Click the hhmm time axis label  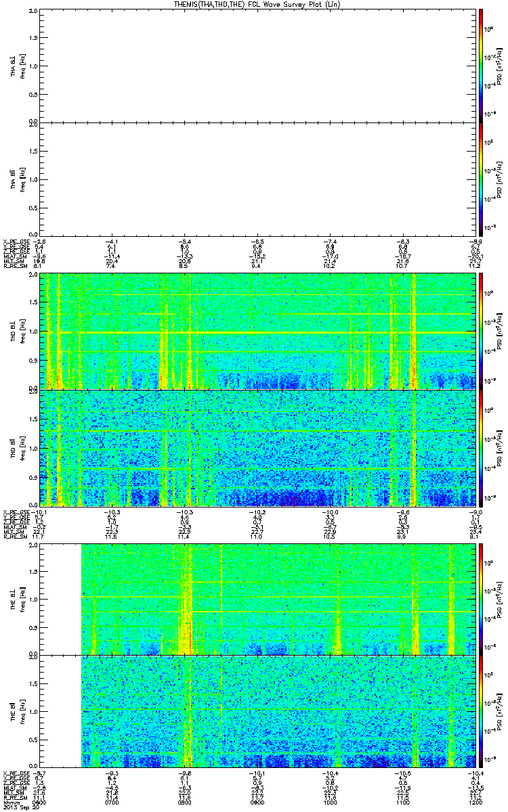[x=9, y=802]
